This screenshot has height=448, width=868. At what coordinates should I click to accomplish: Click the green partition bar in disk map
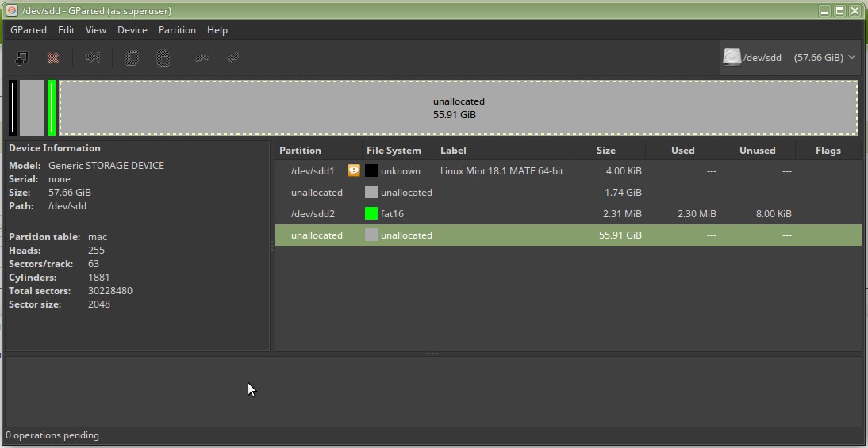[x=52, y=108]
